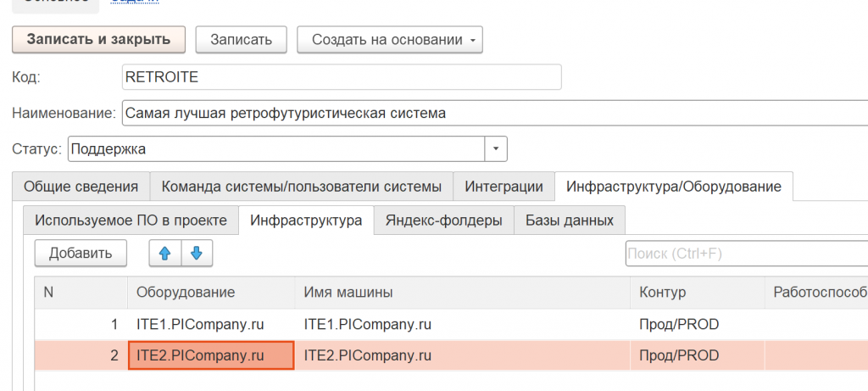
Task: Go to the Базы данных tab
Action: click(569, 221)
